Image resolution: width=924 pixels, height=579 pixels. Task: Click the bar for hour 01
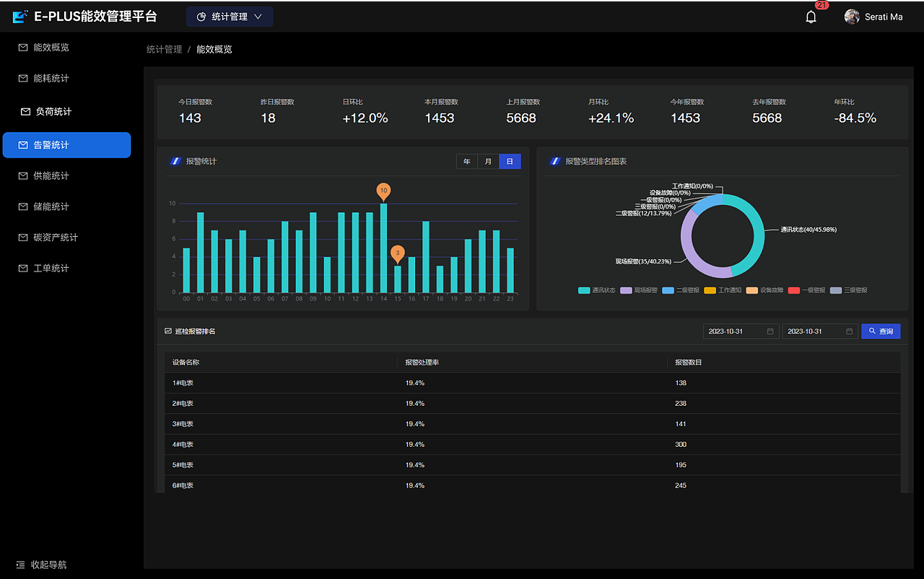coord(200,252)
